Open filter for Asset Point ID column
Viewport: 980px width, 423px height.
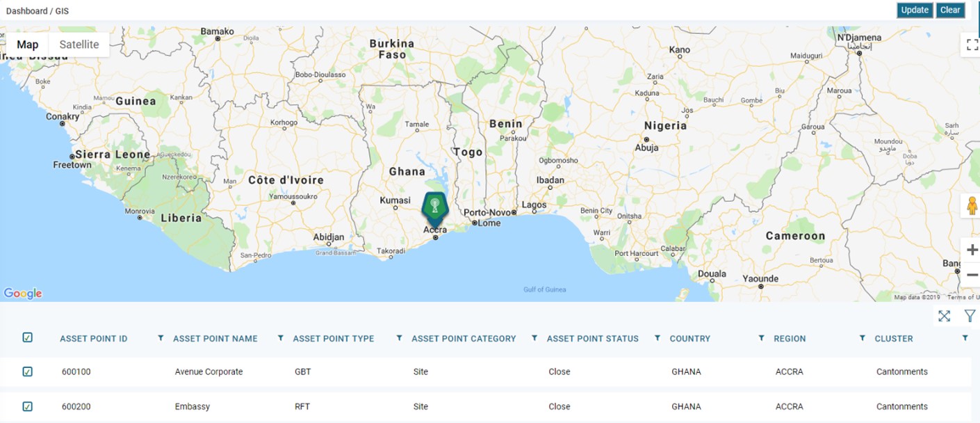point(161,338)
